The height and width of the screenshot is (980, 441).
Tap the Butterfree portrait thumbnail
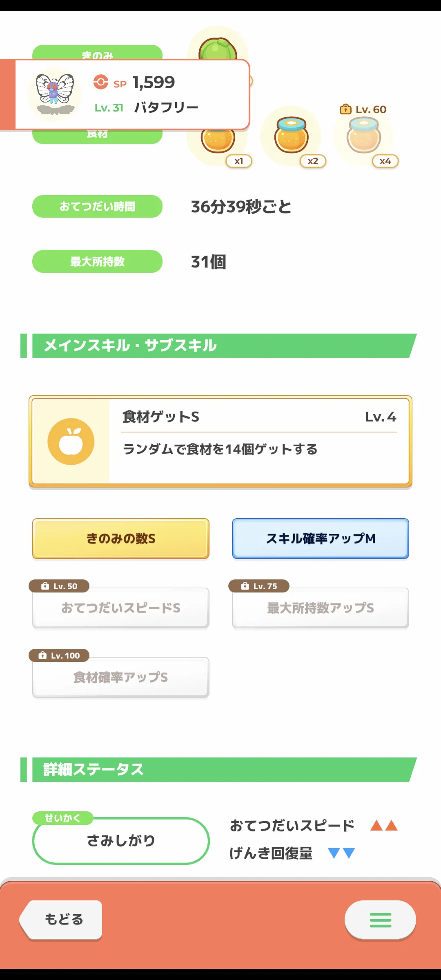(55, 94)
